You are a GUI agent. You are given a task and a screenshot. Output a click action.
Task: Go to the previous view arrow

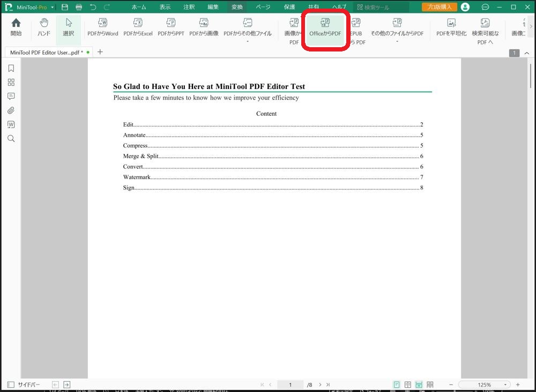[x=55, y=384]
